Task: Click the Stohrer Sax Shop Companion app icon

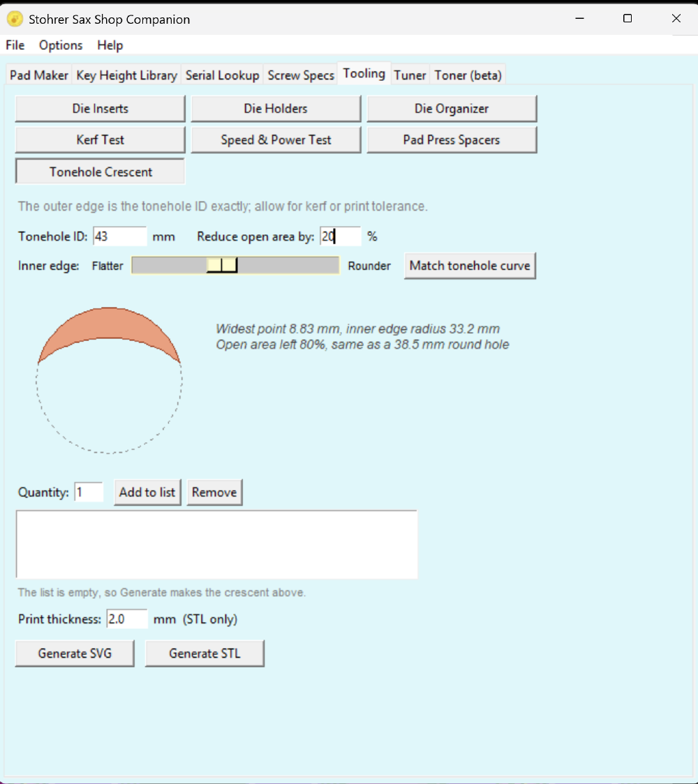Action: (x=15, y=19)
